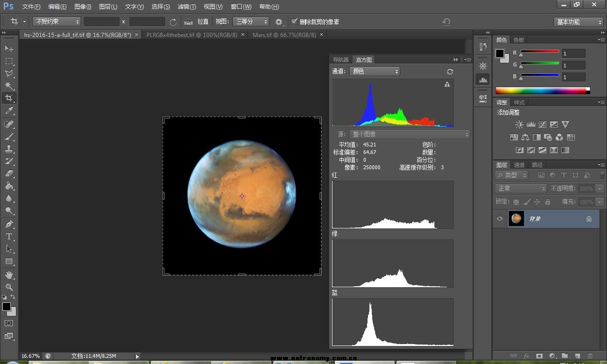
Task: Toggle lock image pixels brush icon
Action: click(526, 202)
